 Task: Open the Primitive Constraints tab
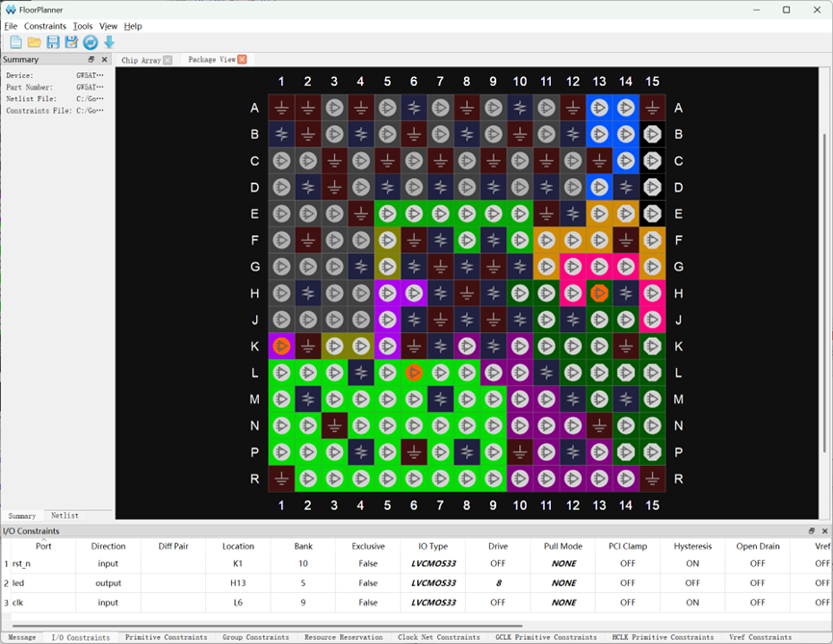167,637
